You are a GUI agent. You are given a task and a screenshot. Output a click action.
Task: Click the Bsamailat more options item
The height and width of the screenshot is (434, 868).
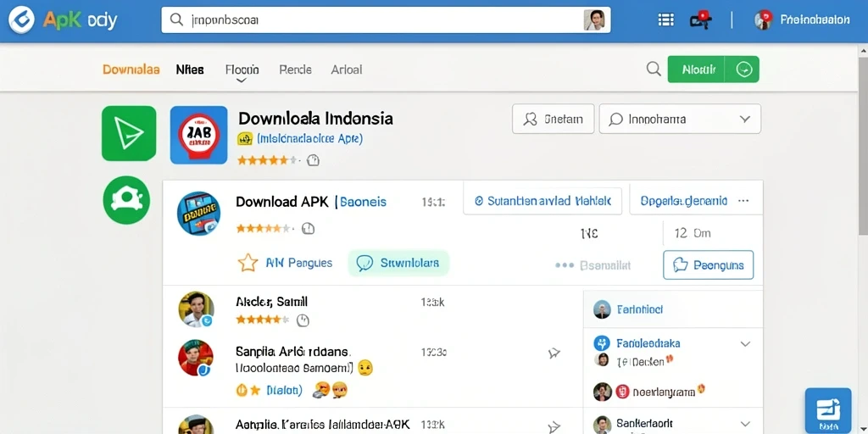point(593,265)
